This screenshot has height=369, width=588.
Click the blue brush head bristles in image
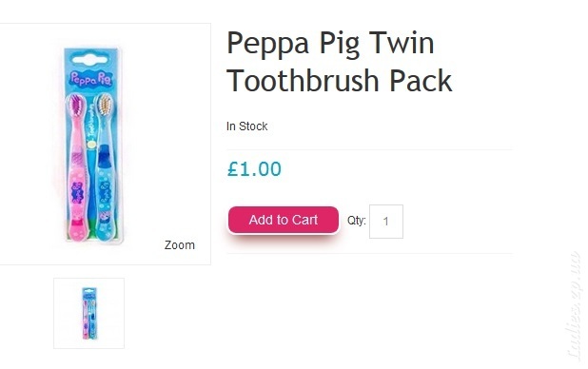point(105,105)
